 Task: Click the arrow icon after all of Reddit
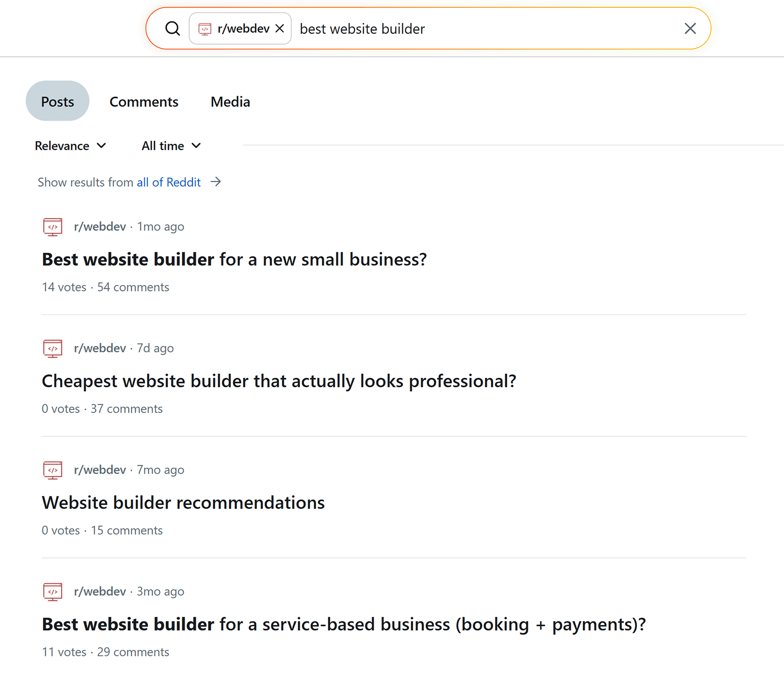pos(216,182)
